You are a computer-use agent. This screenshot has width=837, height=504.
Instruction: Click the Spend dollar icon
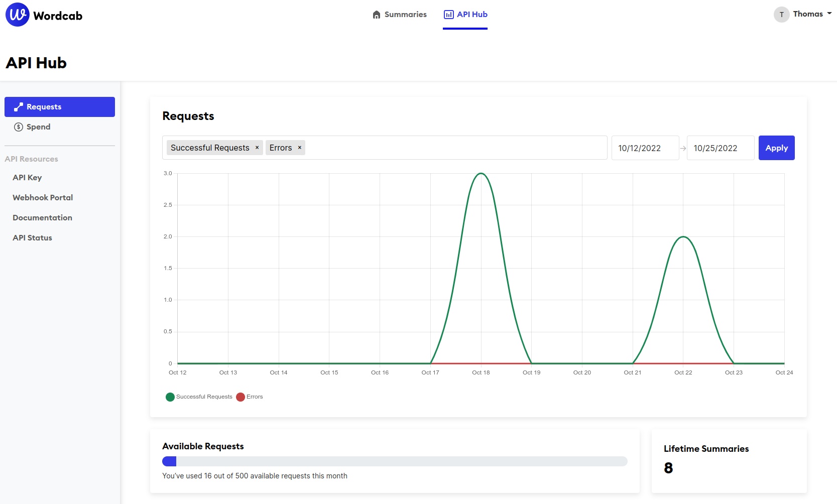(x=19, y=127)
